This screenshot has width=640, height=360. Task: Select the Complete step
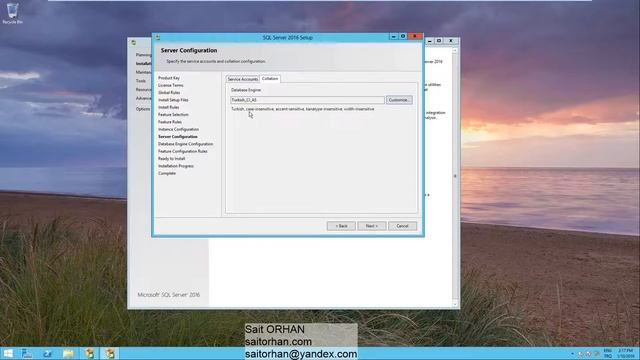pos(167,173)
